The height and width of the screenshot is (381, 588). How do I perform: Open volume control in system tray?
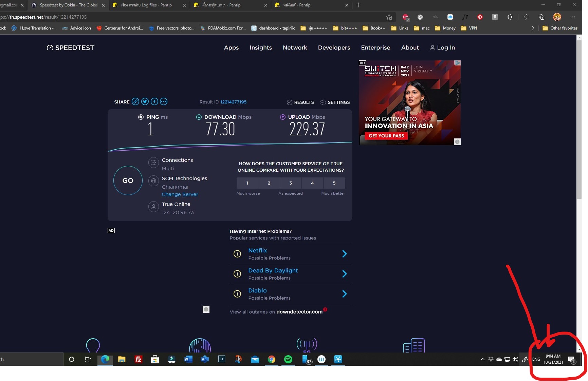(x=515, y=359)
